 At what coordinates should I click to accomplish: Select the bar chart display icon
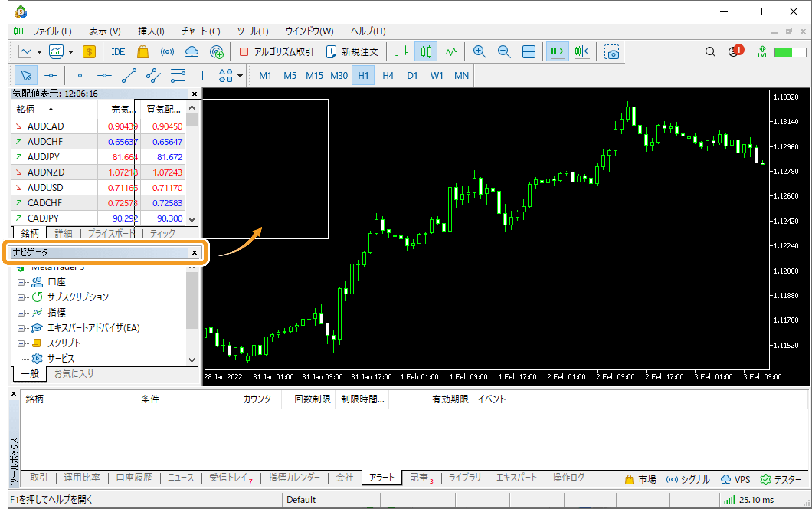click(401, 52)
